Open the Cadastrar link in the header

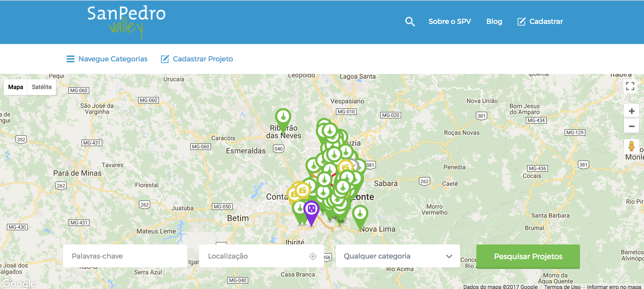click(x=540, y=21)
